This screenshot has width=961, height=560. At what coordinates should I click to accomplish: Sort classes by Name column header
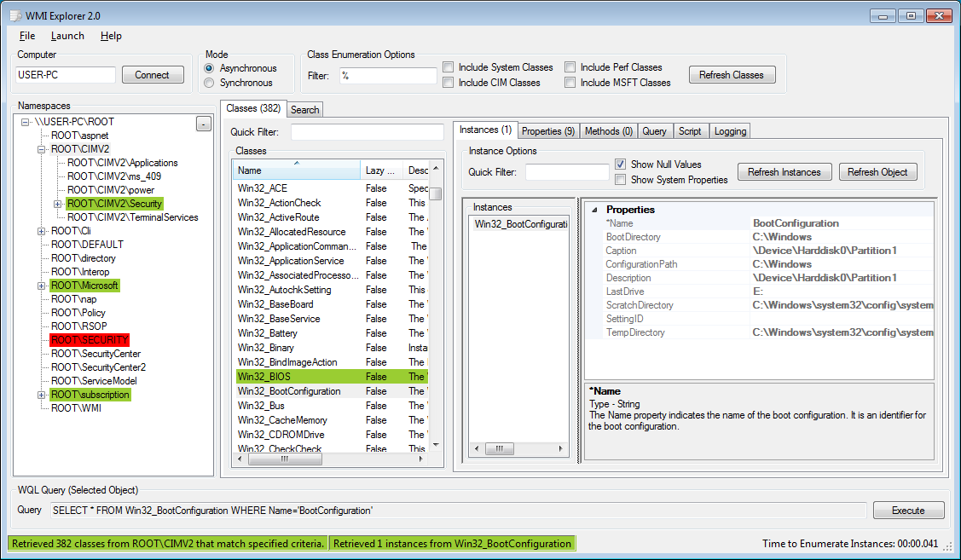pyautogui.click(x=297, y=170)
